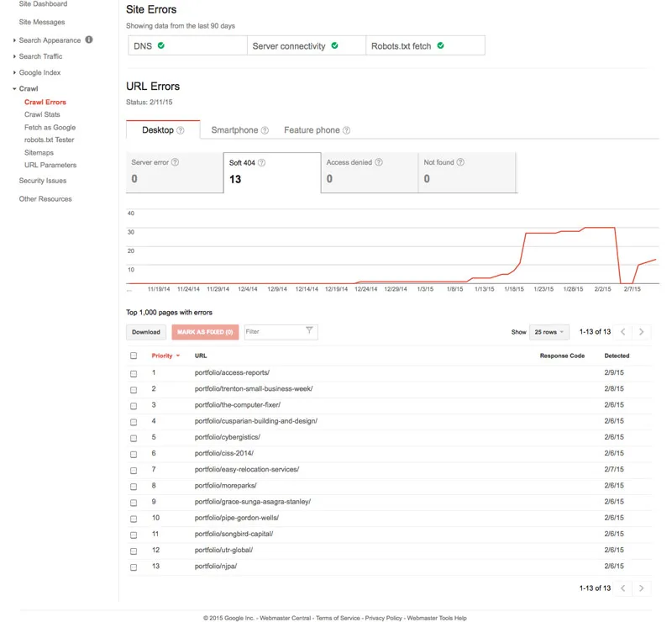This screenshot has width=672, height=622.
Task: Go to previous page using bottom arrow
Action: 623,588
